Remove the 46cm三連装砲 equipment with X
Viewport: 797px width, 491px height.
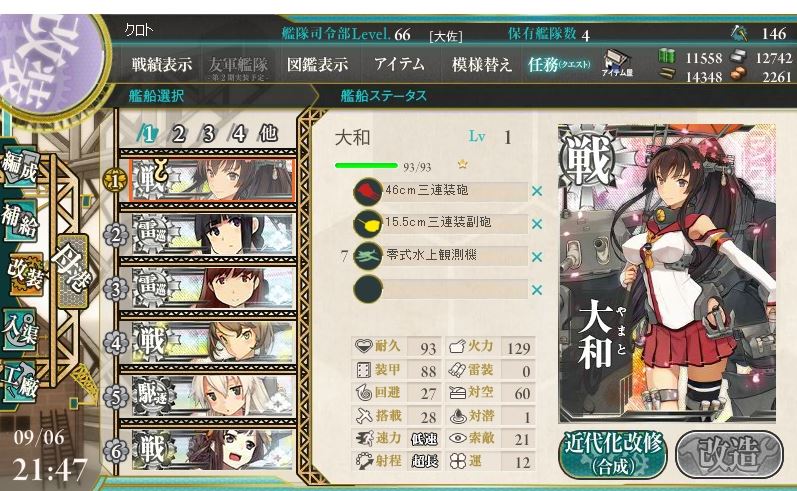tap(537, 192)
